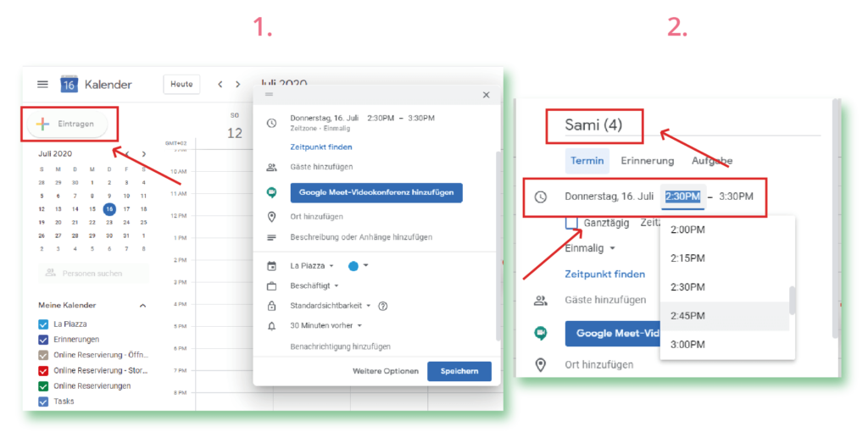Click the clock icon in panel 2
The width and height of the screenshot is (868, 432).
(x=540, y=197)
